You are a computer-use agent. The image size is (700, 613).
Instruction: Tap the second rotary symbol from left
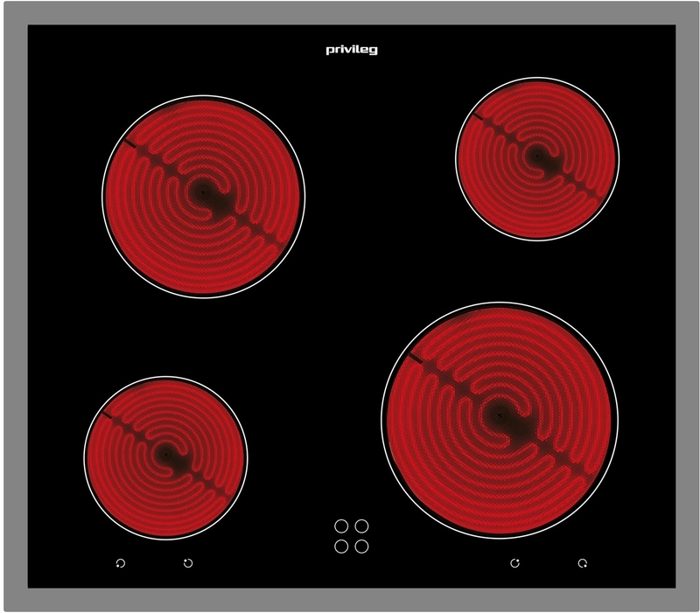[188, 563]
